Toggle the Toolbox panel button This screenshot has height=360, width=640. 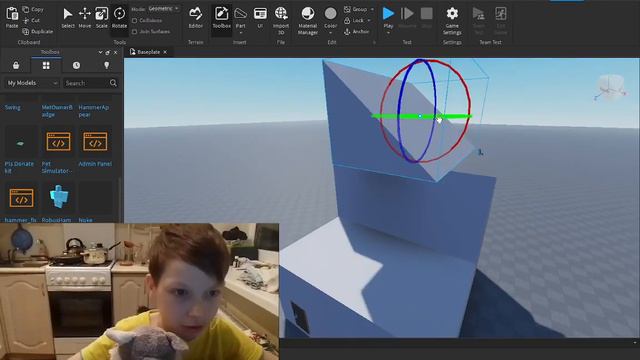(222, 18)
